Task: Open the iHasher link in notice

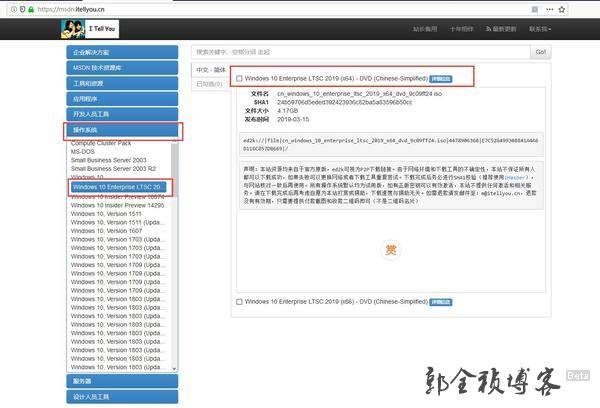Action: click(x=516, y=178)
